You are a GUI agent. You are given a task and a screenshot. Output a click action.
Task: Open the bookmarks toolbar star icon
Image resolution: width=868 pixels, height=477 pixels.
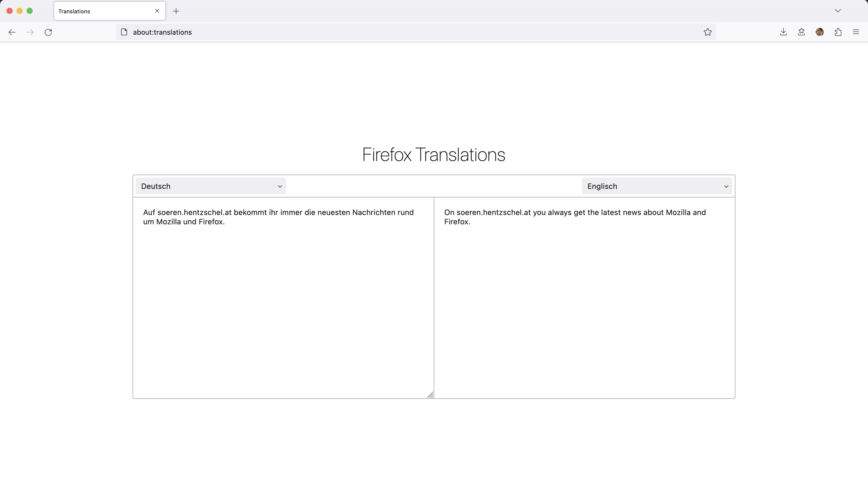[x=801, y=32]
